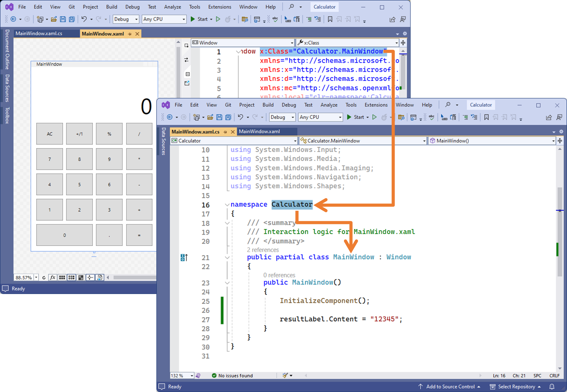Click the Save All toolbar icon in the front window

(x=228, y=117)
